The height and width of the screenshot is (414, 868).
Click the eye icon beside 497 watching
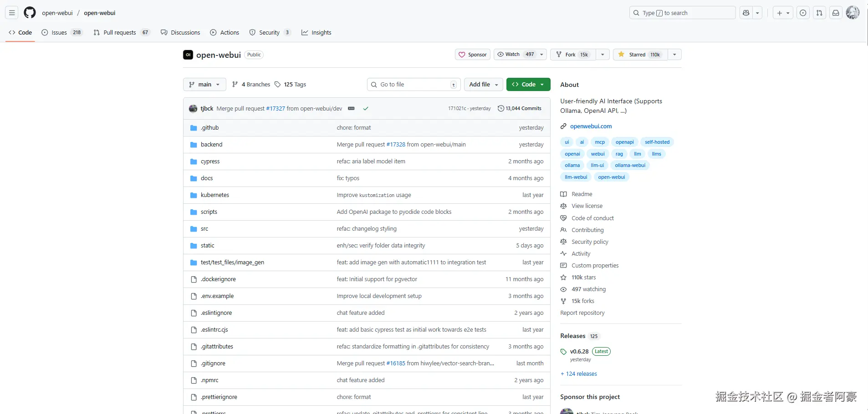pos(563,289)
